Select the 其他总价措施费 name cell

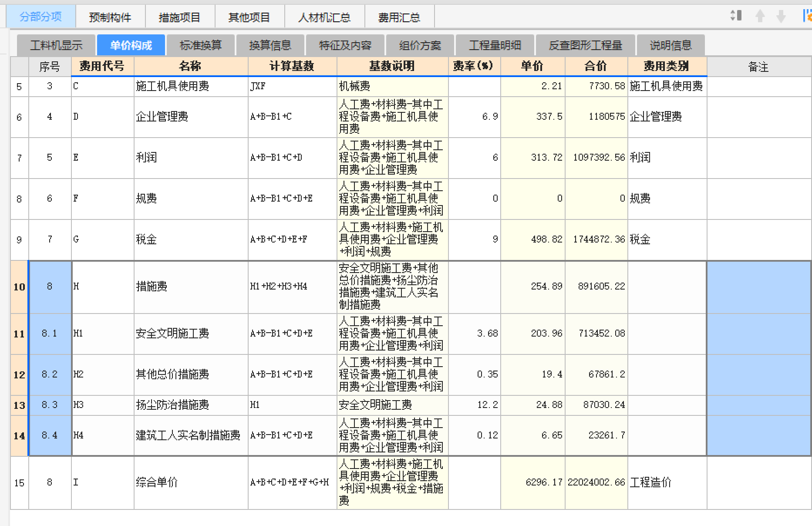[191, 374]
